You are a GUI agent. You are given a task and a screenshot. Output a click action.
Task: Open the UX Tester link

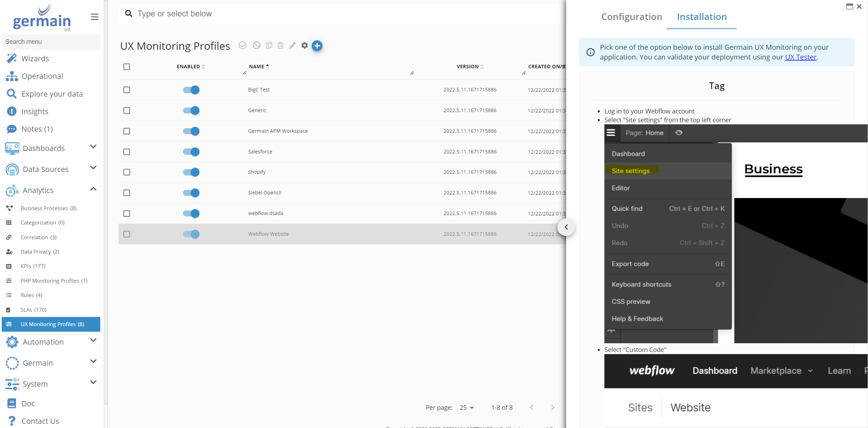coord(800,57)
